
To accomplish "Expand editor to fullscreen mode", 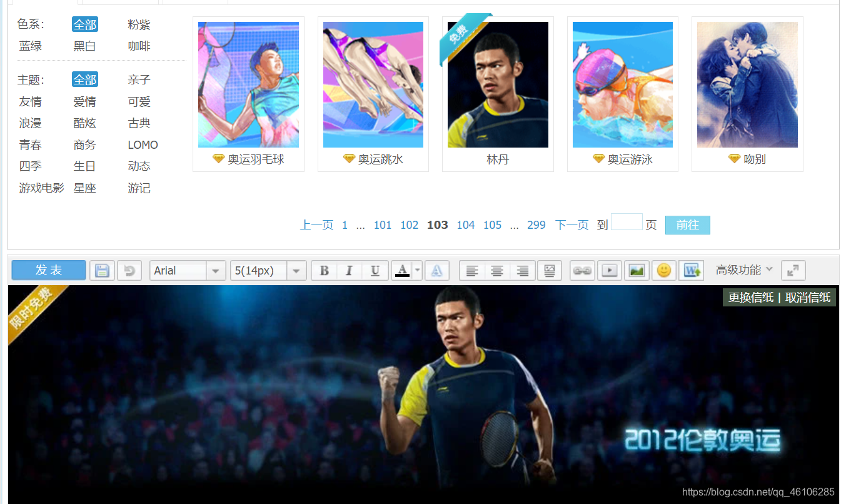I will click(x=793, y=270).
